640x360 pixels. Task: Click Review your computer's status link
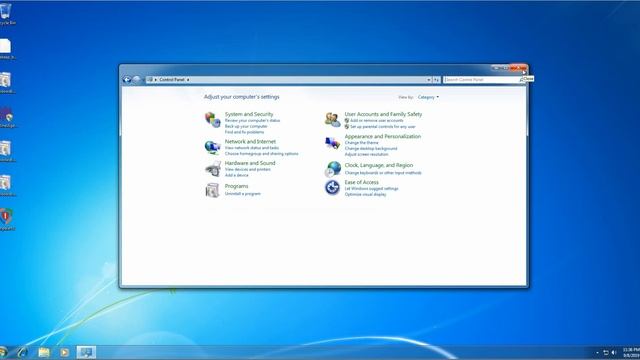pos(252,120)
